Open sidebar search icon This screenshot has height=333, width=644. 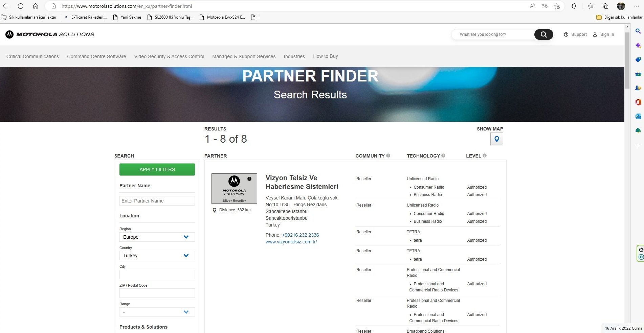[638, 31]
